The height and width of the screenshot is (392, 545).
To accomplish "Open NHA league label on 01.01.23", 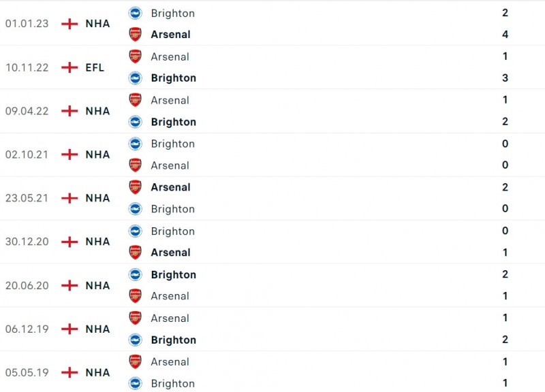I will [x=97, y=24].
